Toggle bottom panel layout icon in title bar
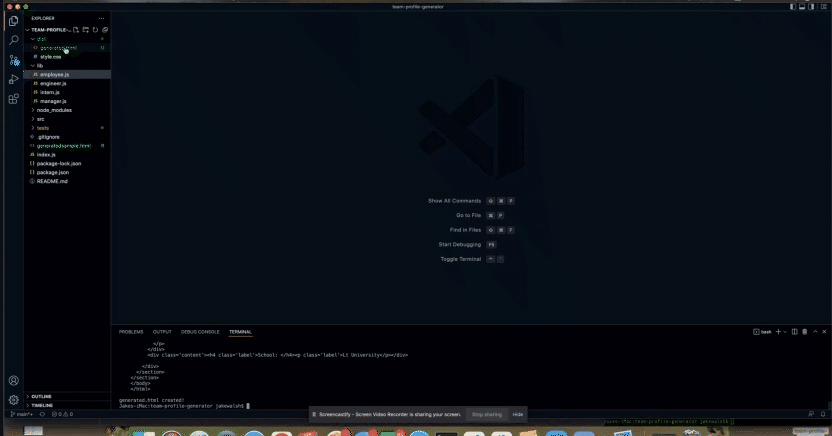 pos(802,7)
